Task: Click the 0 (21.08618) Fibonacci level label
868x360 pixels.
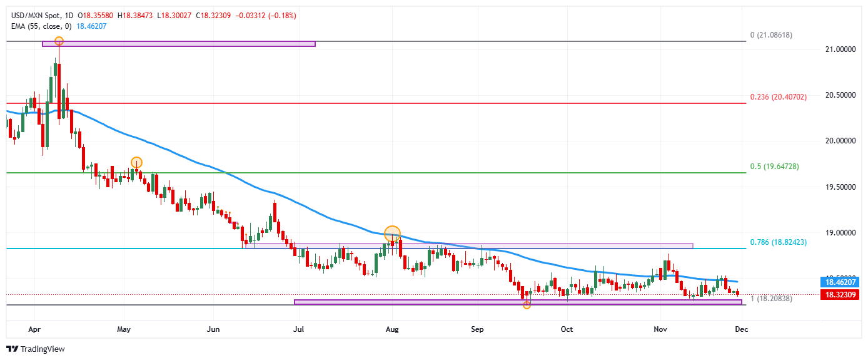Action: 771,35
